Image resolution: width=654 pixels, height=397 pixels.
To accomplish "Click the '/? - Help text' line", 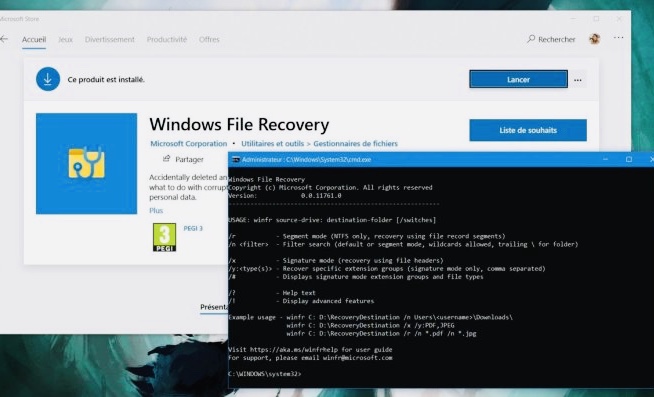I will (x=272, y=293).
